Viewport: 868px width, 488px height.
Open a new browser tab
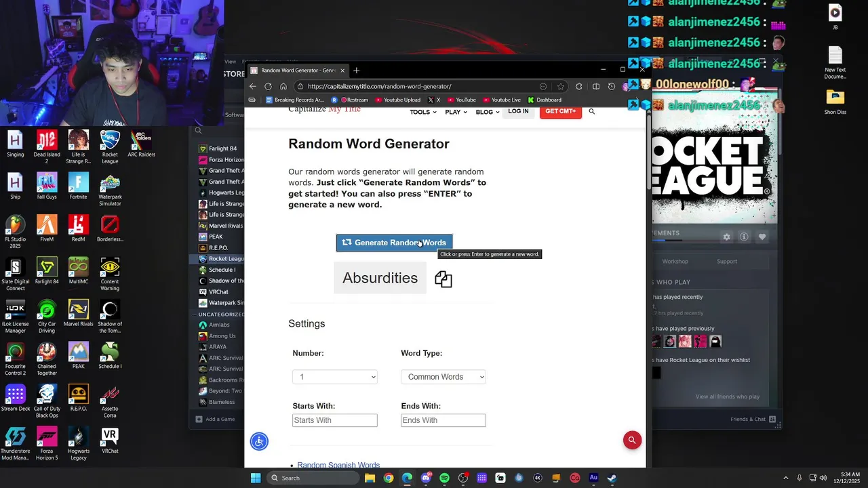pyautogui.click(x=357, y=70)
